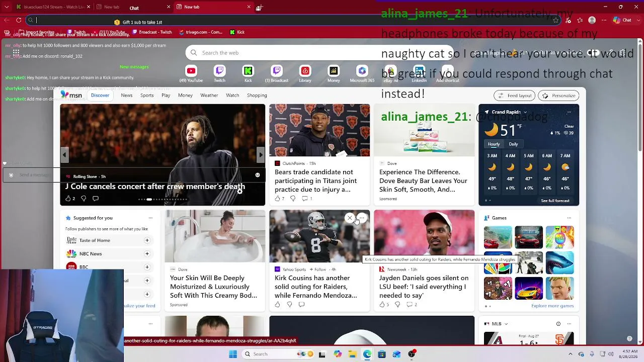Screen dimensions: 644x362
Task: Open the Windows Start menu
Action: point(232,354)
